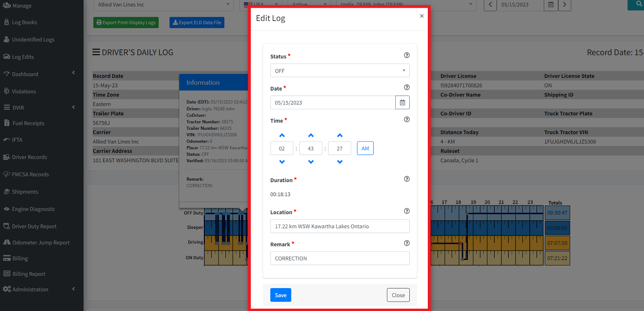Screen dimensions: 644x311
Task: Click help icon next to Time label
Action: click(x=407, y=120)
